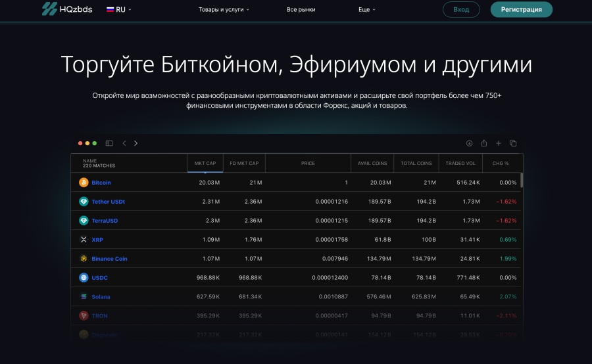Click the share icon in window toolbar

coord(483,143)
